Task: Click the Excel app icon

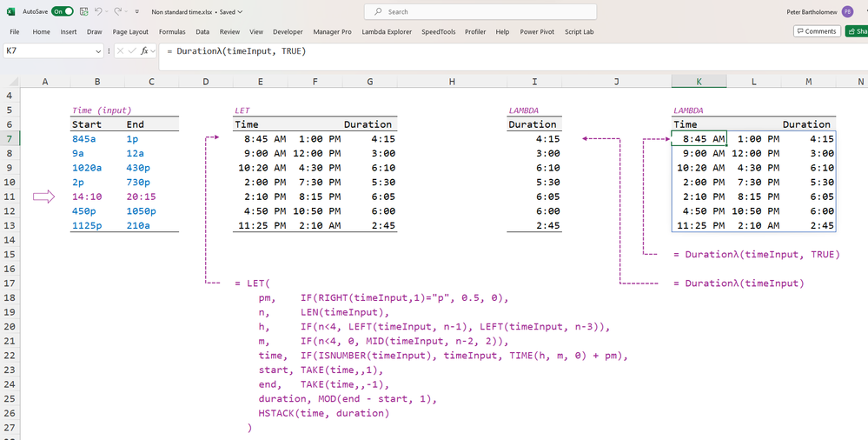Action: coord(10,11)
